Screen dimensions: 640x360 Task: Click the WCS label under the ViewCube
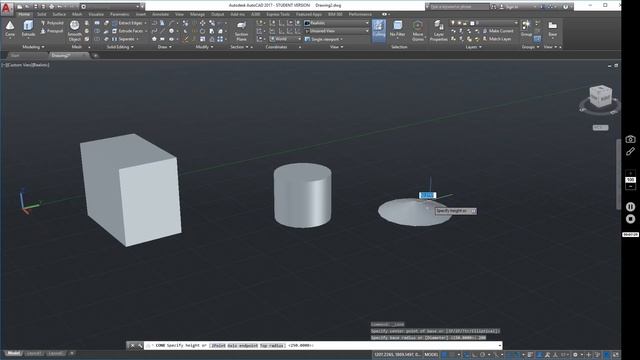pos(600,128)
